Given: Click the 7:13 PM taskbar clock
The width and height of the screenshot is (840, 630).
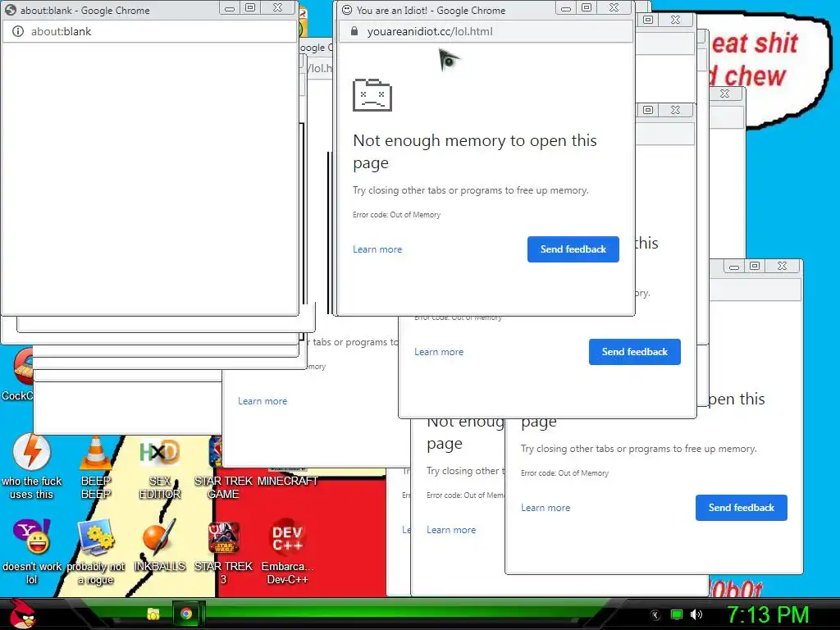Looking at the screenshot, I should click(768, 614).
